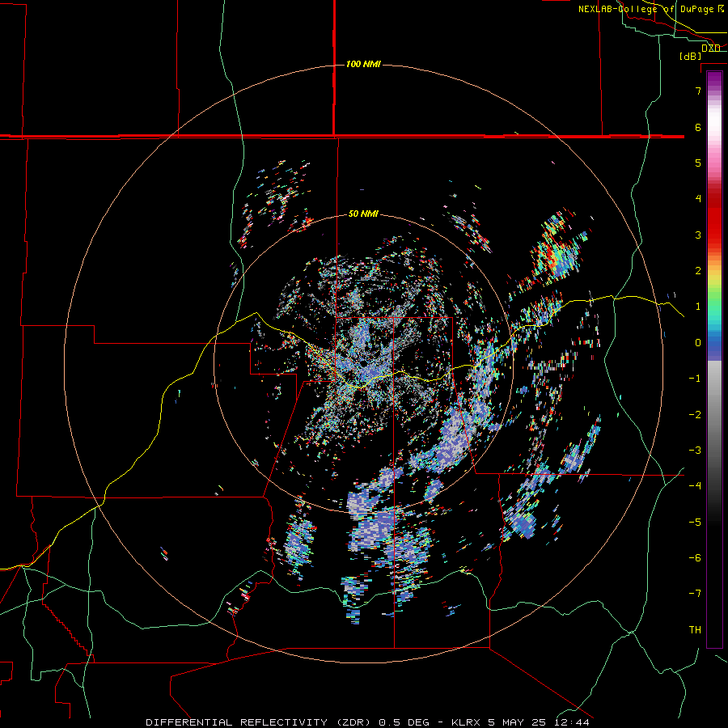This screenshot has width=728, height=728.
Task: Click the -5 value on the color scale
Action: pos(695,523)
